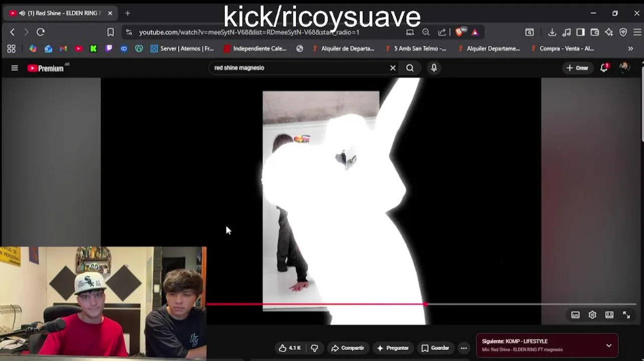This screenshot has height=361, width=644.
Task: Click the Preguntar button
Action: (393, 348)
